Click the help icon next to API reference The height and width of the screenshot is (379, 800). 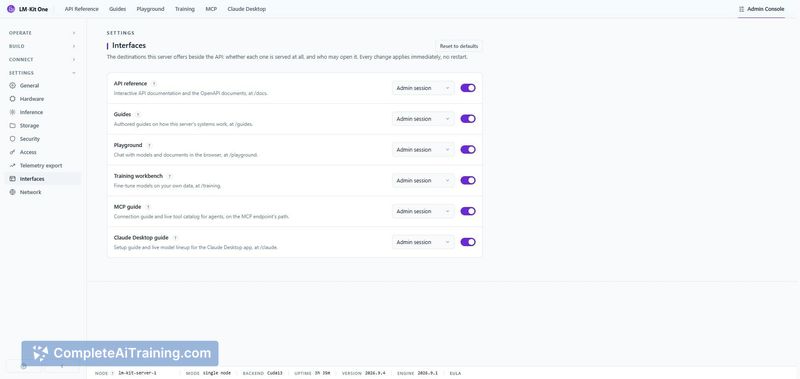154,84
